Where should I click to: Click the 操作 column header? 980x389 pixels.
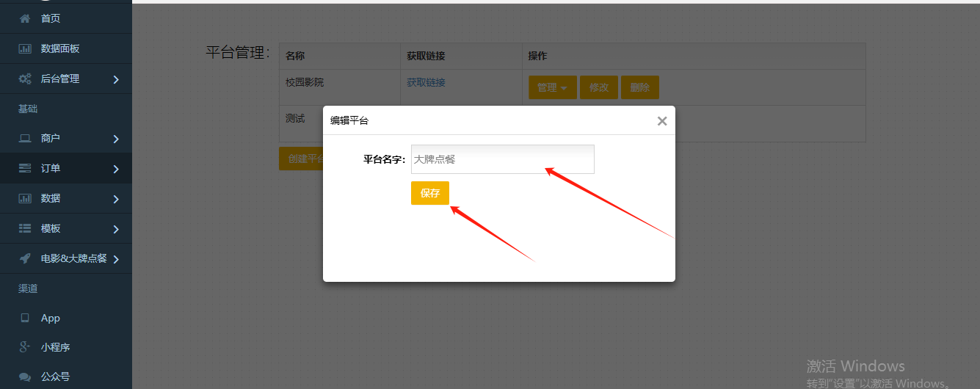538,56
